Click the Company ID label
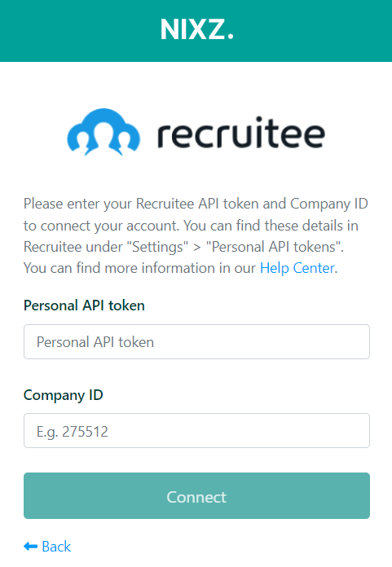Screen dimensions: 392x567 (x=64, y=395)
